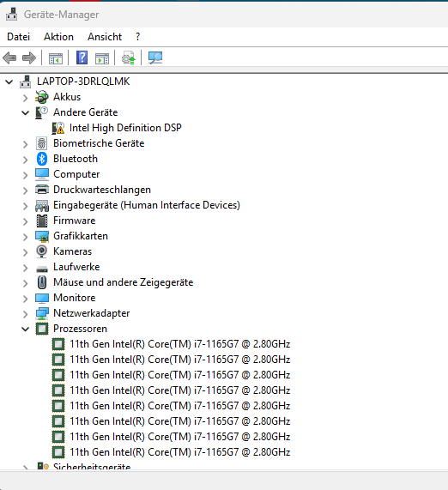Screen dimensions: 448x490
Task: Expand the Kameras category
Action: coord(26,252)
